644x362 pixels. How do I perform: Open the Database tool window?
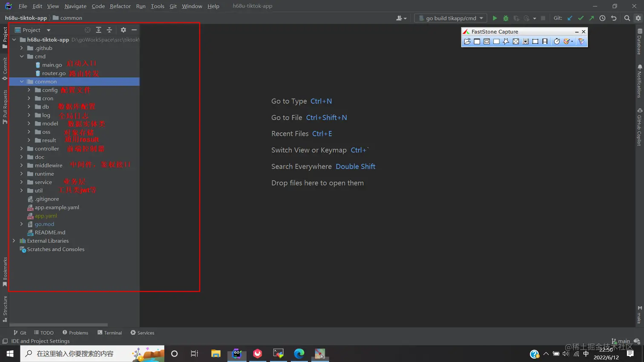[639, 41]
